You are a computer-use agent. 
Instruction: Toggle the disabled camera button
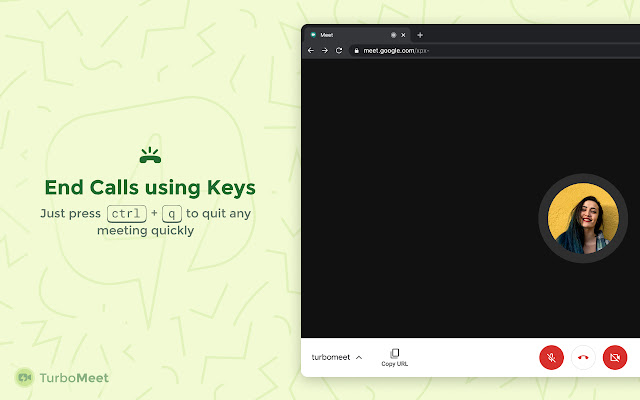(615, 358)
